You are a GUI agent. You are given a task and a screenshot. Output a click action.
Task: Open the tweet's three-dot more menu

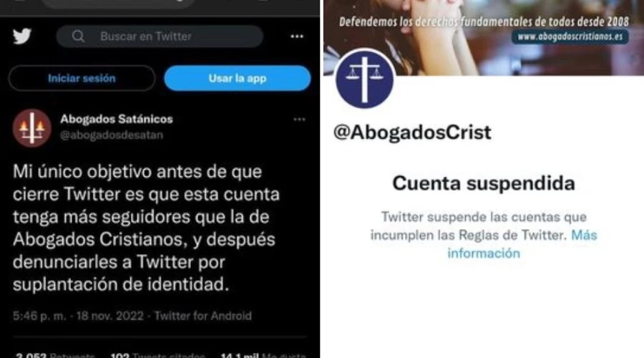299,120
